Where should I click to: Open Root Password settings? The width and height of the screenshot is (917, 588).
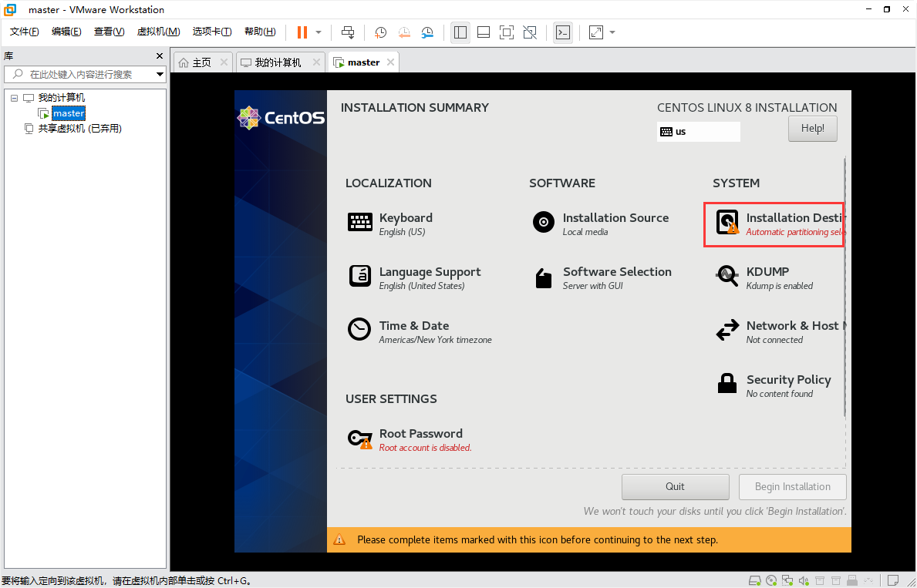point(410,439)
